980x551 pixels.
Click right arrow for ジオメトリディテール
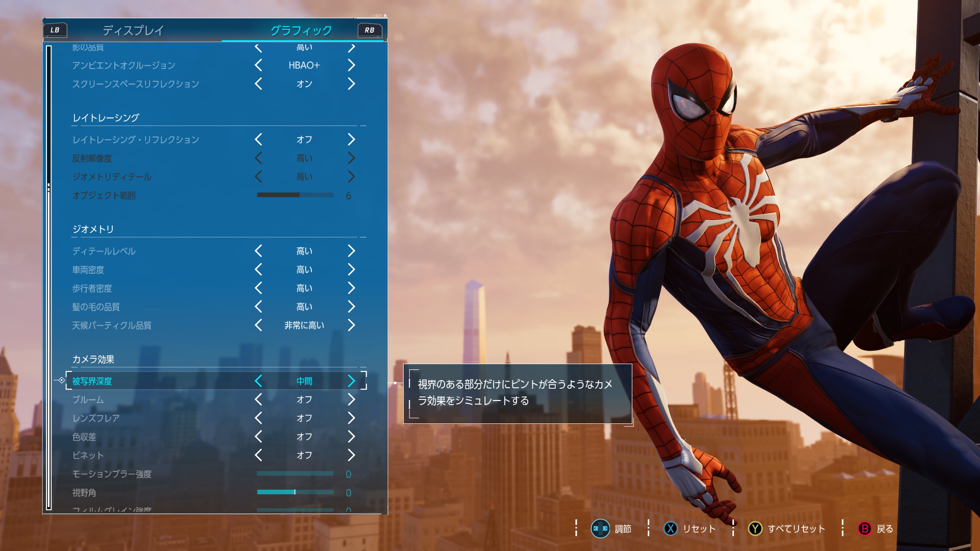pos(351,177)
